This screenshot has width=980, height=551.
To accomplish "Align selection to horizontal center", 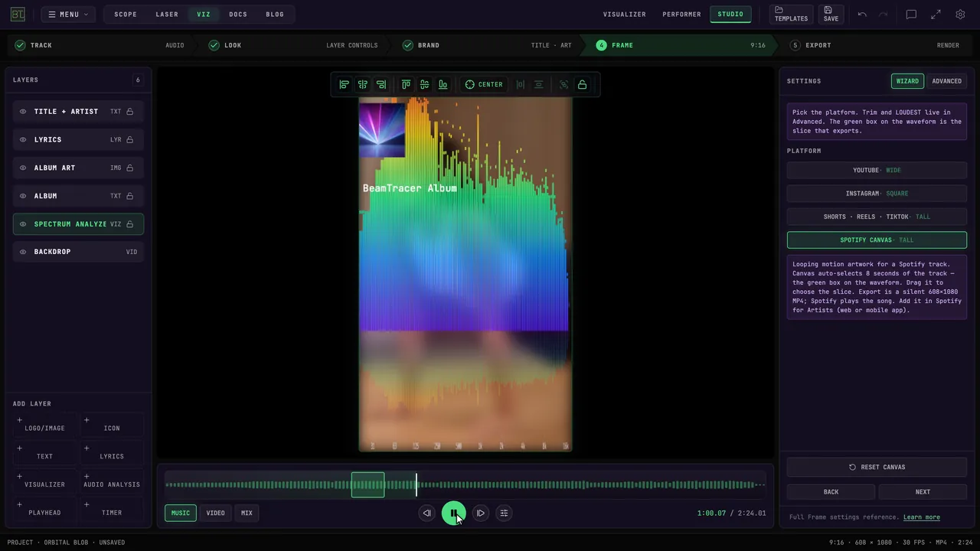I will click(x=362, y=84).
